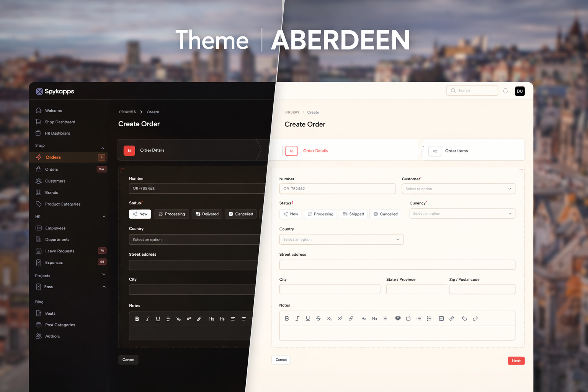
Task: Mark the status as Cancelled
Action: coord(385,214)
